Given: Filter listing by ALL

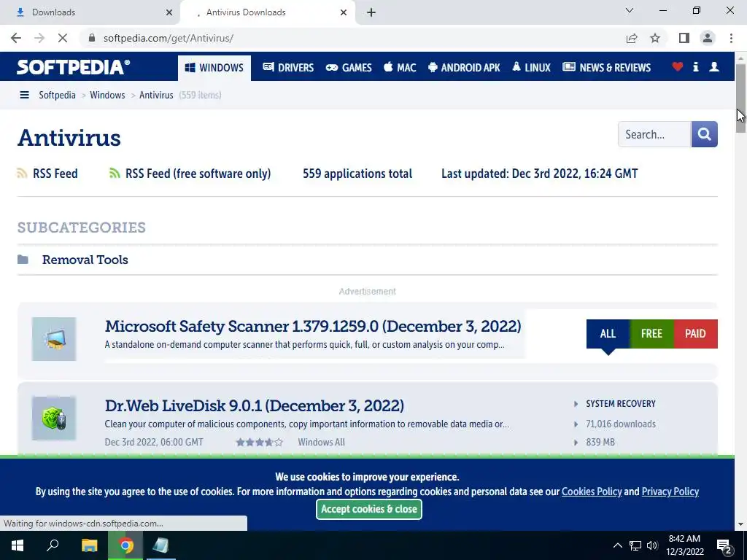Looking at the screenshot, I should pyautogui.click(x=608, y=334).
